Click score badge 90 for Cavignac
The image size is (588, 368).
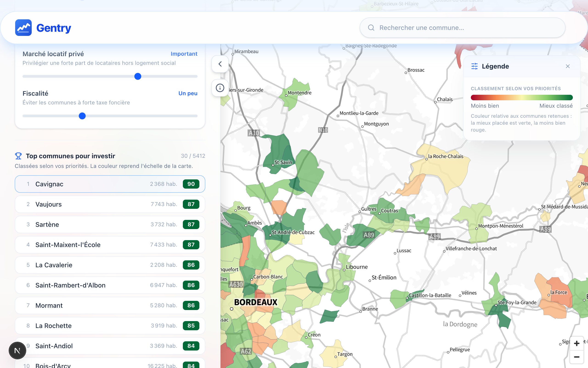pos(191,184)
